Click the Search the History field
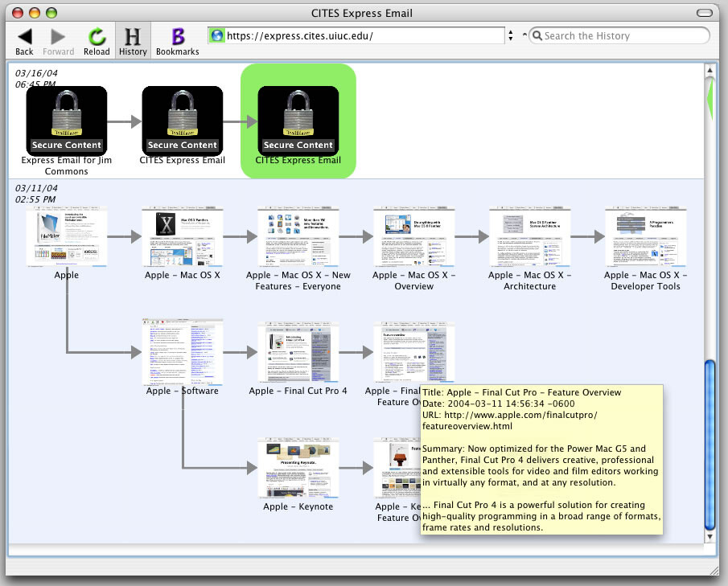 pyautogui.click(x=620, y=35)
